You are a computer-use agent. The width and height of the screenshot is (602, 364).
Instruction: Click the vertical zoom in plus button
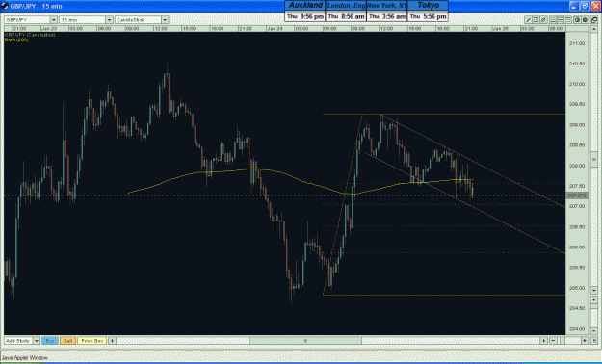(594, 299)
